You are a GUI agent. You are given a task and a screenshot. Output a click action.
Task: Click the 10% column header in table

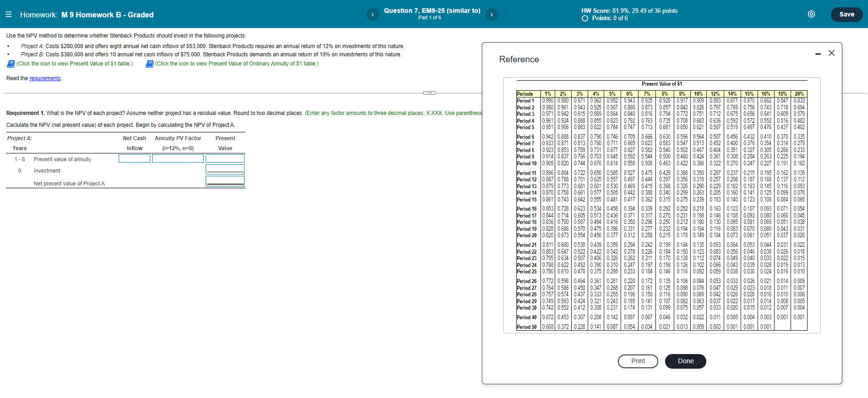coord(698,94)
